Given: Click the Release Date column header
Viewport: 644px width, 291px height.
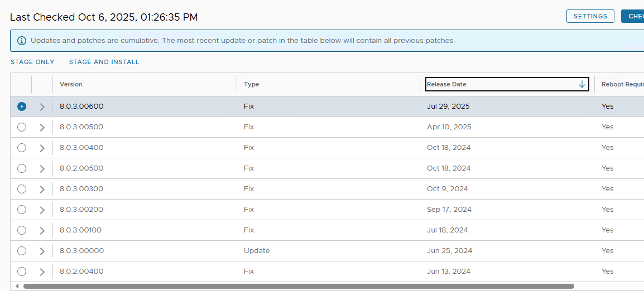Looking at the screenshot, I should coord(446,84).
